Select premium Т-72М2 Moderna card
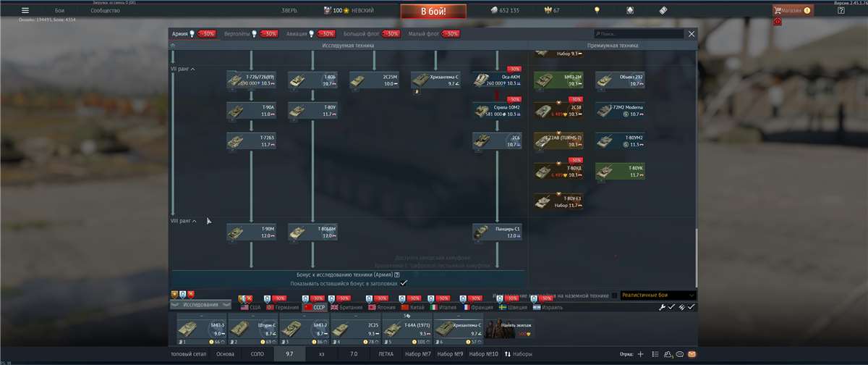The image size is (868, 365). coord(620,110)
